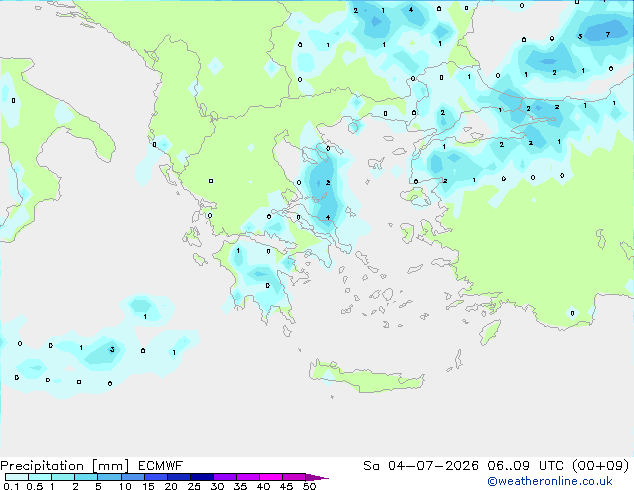Click the 'Sa 04-07-2026 06..09 UTC (00+09)' timestamp
This screenshot has width=634, height=490.
[x=496, y=466]
